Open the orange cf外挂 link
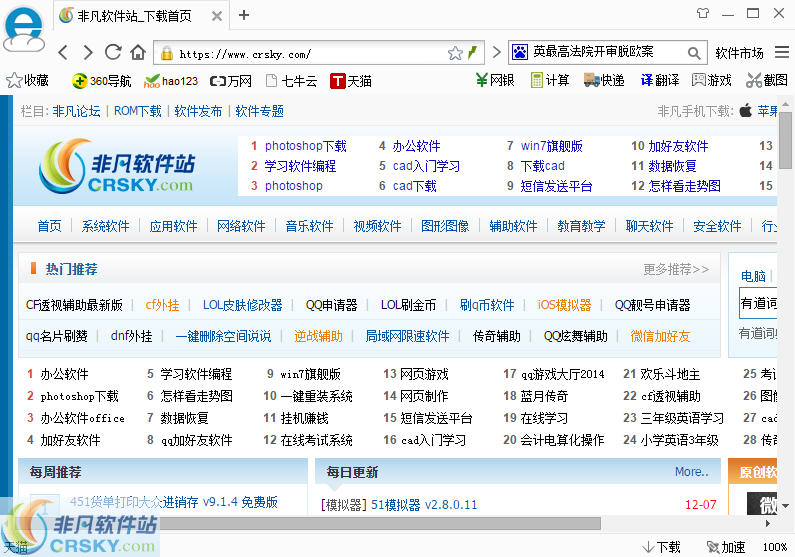795x557 pixels. [x=162, y=305]
